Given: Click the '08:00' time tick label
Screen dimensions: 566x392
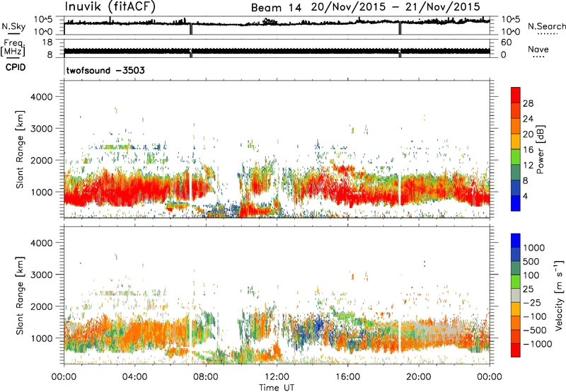Looking at the screenshot, I should pos(206,377).
